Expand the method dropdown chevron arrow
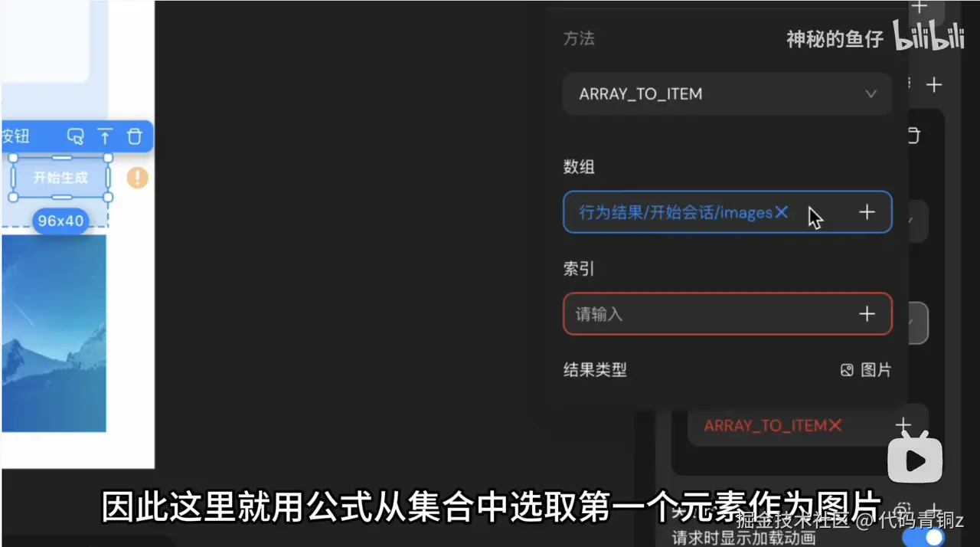This screenshot has height=547, width=980. (871, 94)
